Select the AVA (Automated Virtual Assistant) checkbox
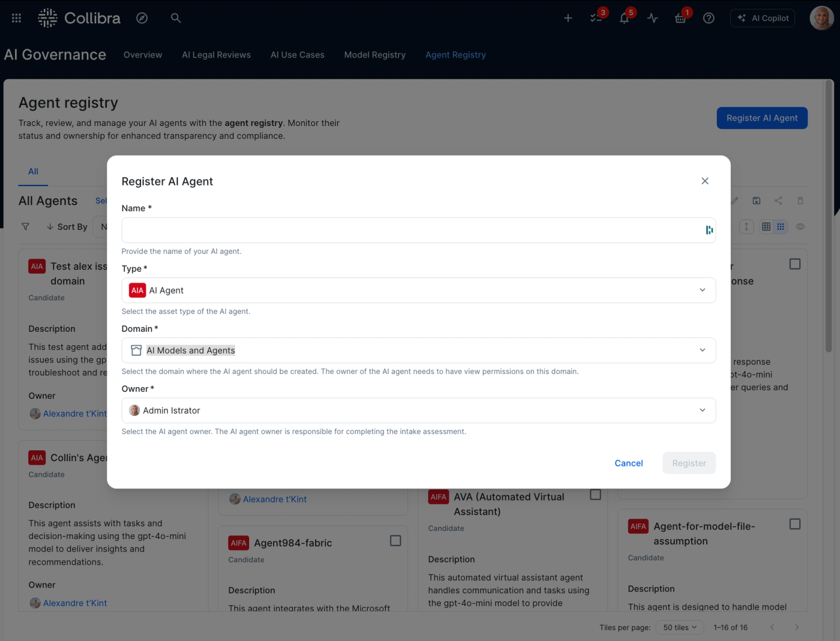Screen dimensions: 840x641 pyautogui.click(x=596, y=494)
